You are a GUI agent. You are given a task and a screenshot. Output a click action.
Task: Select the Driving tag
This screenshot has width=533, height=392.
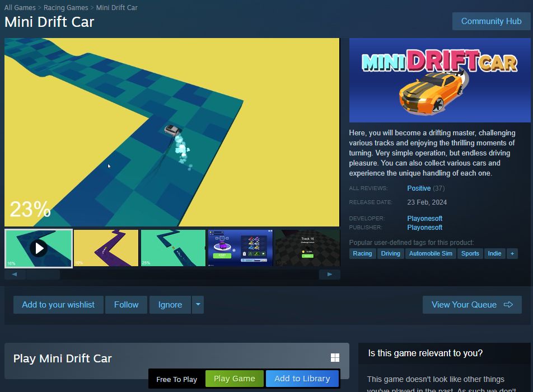[390, 253]
